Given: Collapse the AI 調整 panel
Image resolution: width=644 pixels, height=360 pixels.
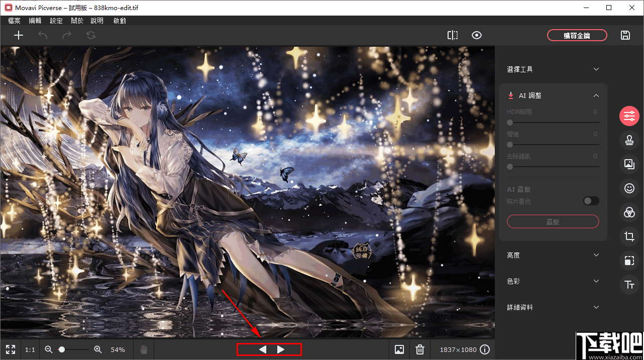Looking at the screenshot, I should click(596, 95).
